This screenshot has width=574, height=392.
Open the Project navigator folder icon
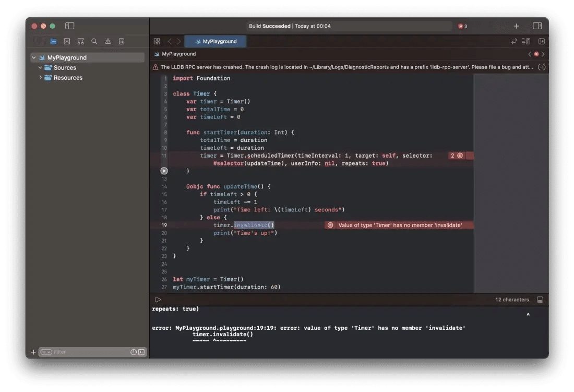coord(53,41)
